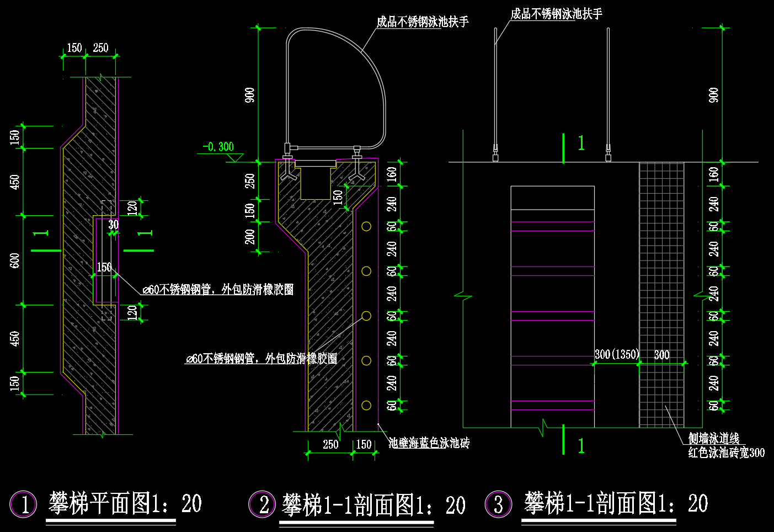Image resolution: width=774 pixels, height=532 pixels.
Task: Select the '30' dimension in the plan recess
Action: coord(113,225)
